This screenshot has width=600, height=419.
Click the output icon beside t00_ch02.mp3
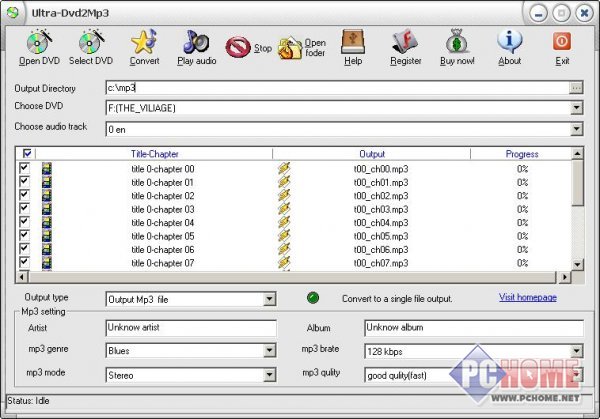284,196
